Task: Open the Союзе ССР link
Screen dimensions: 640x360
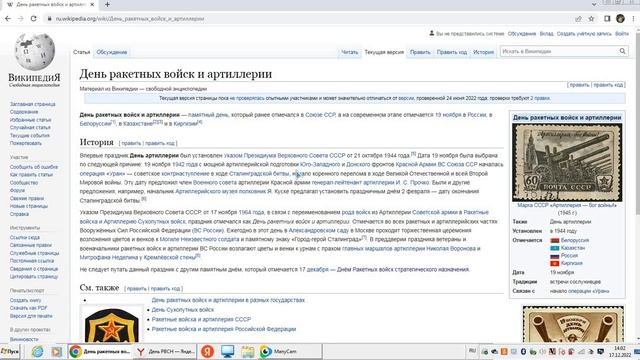Action: (320, 115)
